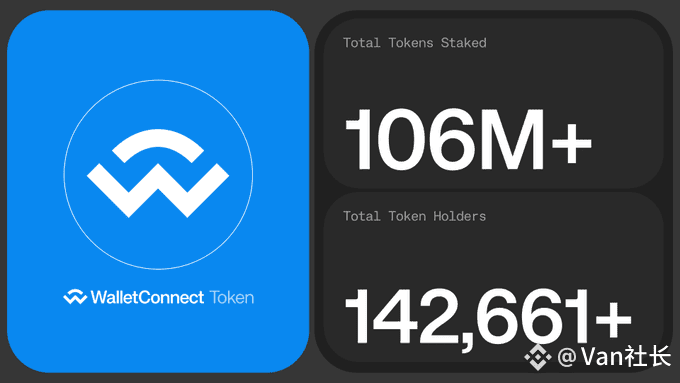Click the word Holders in the bottom card

click(x=460, y=216)
